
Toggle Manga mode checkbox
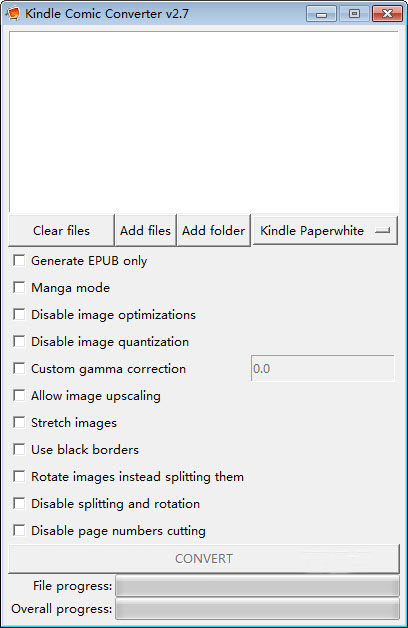[19, 287]
